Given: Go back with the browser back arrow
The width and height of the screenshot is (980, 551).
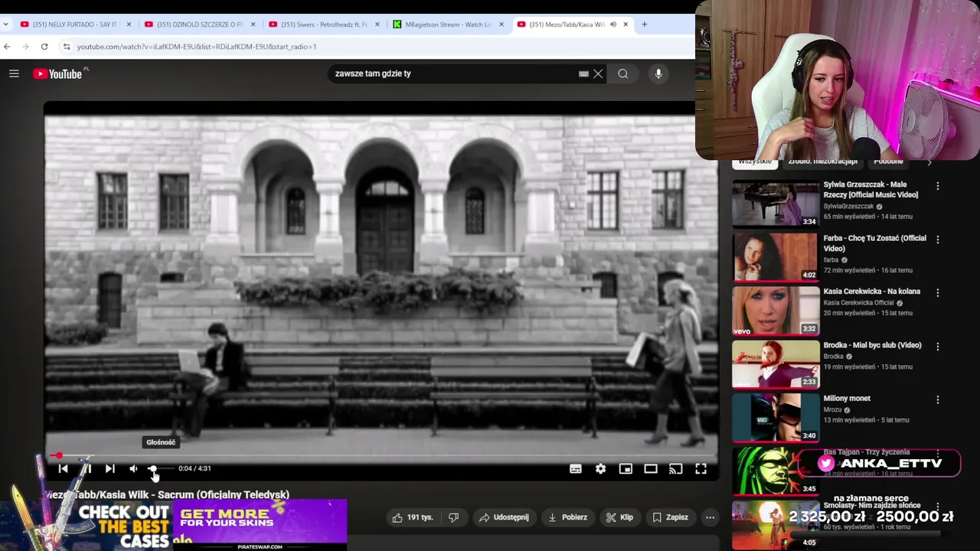Looking at the screenshot, I should click(x=7, y=47).
